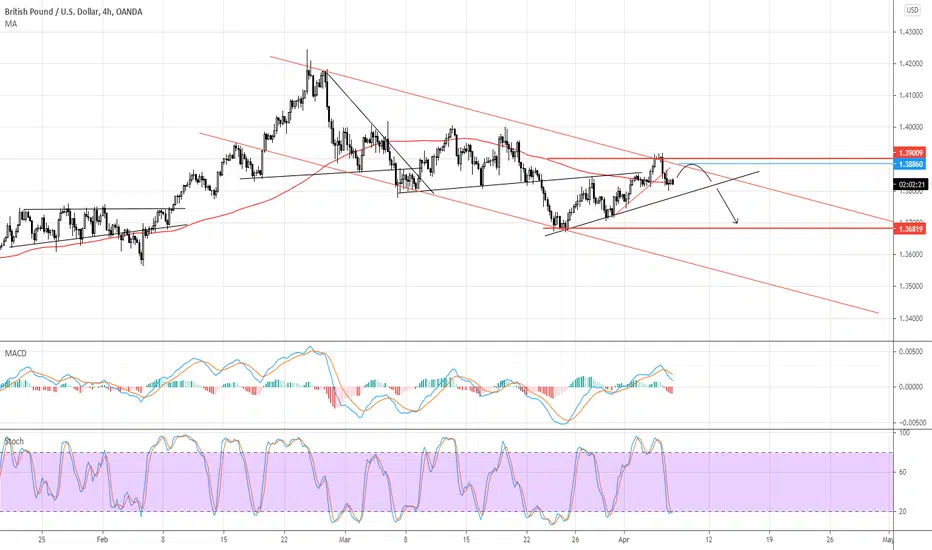
Task: Click the British Pound / U.S. Dollar chart title
Action: click(74, 12)
